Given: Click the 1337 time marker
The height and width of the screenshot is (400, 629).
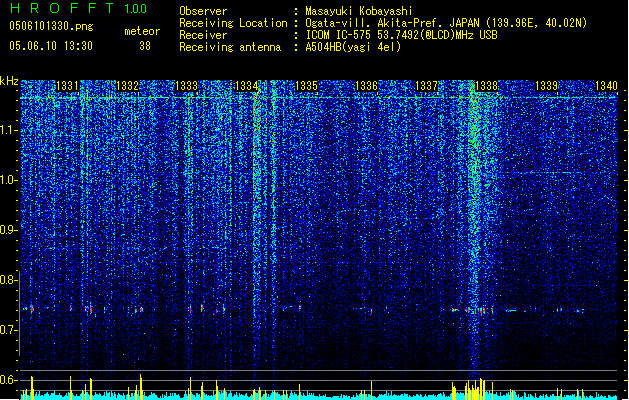Looking at the screenshot, I should click(x=426, y=86).
